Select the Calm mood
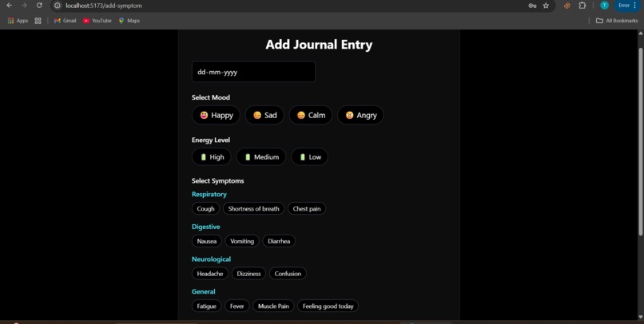 (x=311, y=115)
